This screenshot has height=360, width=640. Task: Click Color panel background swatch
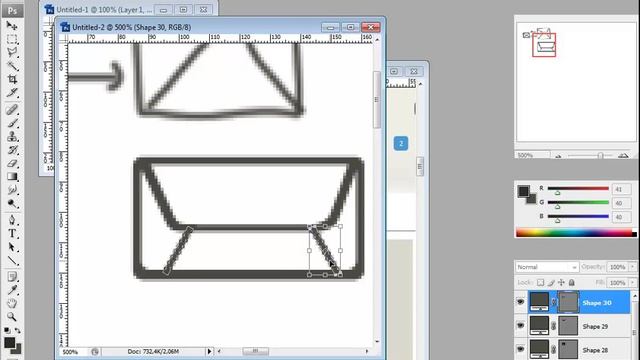pos(532,199)
